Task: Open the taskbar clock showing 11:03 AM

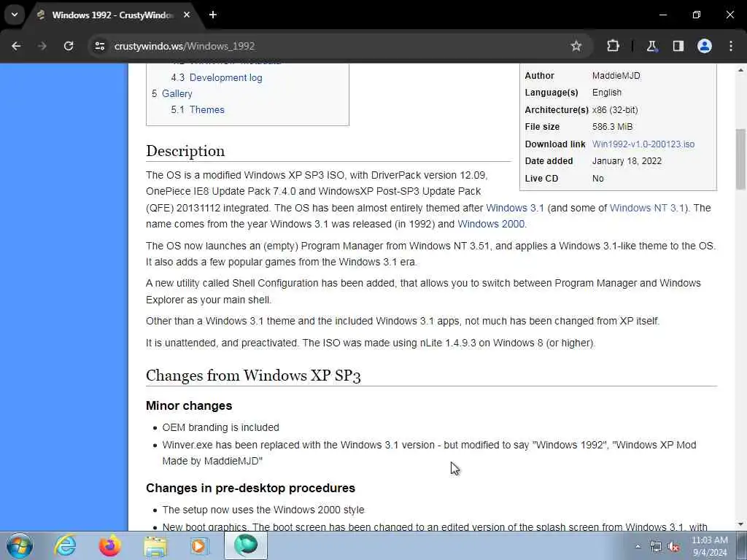Action: tap(710, 546)
